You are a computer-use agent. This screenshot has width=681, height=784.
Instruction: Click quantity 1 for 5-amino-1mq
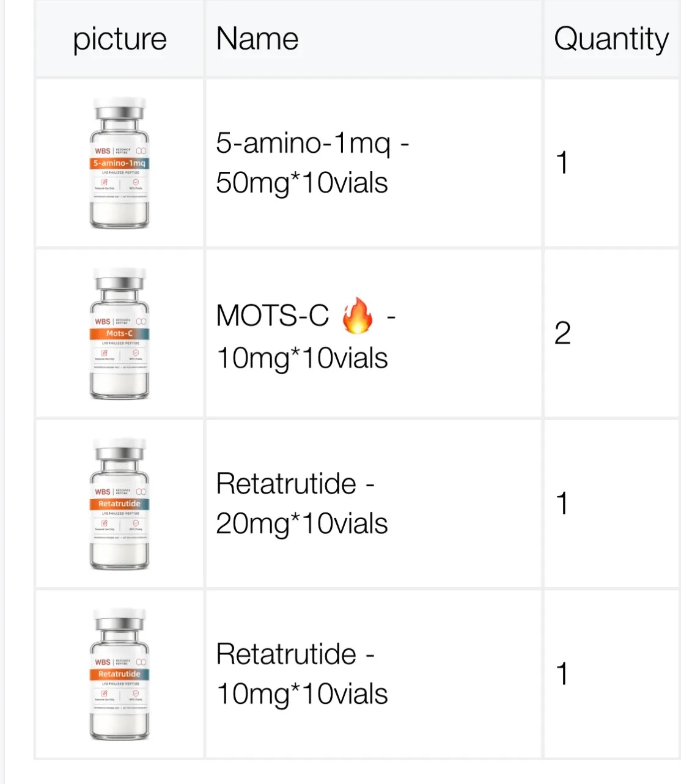(x=562, y=163)
